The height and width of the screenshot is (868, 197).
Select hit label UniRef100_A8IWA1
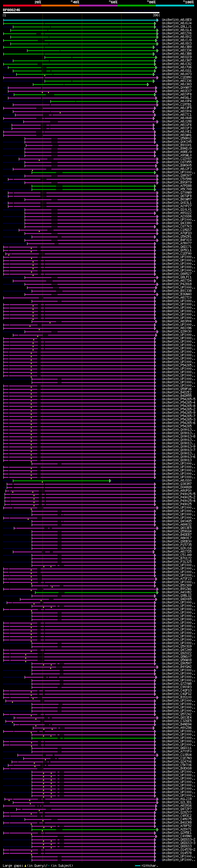pyautogui.click(x=177, y=135)
